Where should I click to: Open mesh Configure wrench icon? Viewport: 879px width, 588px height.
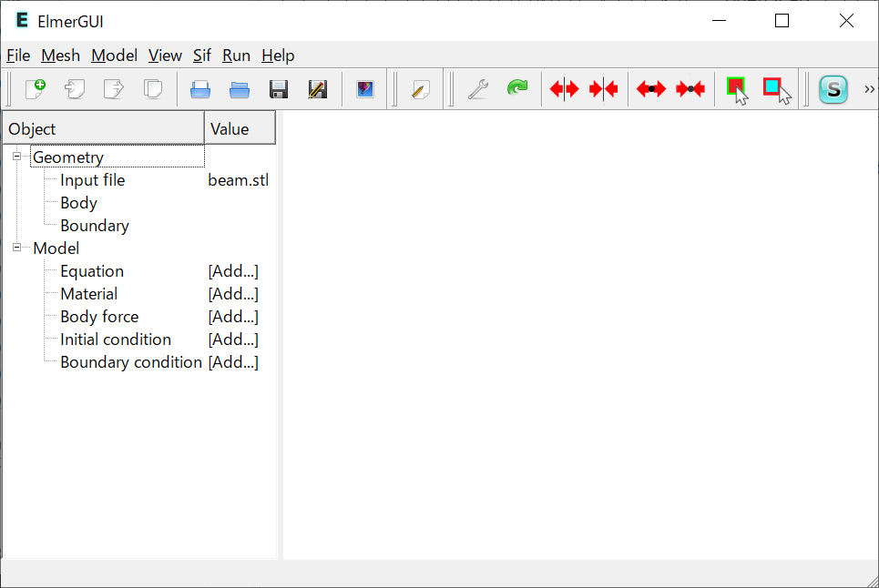click(478, 89)
